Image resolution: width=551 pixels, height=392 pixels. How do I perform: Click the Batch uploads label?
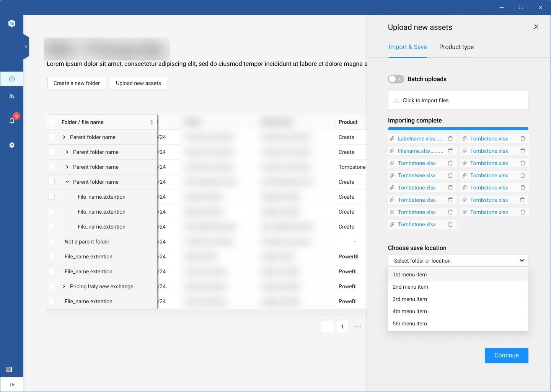coord(427,79)
